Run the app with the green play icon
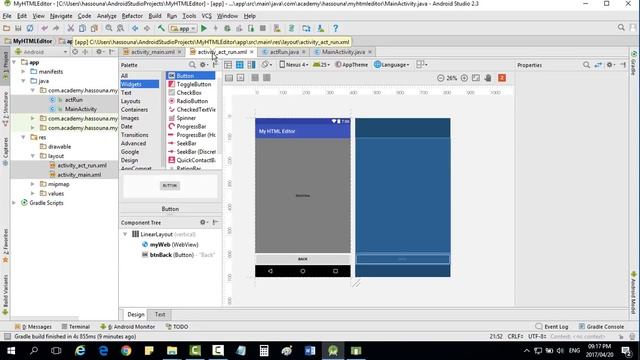This screenshot has width=640, height=360. [204, 28]
